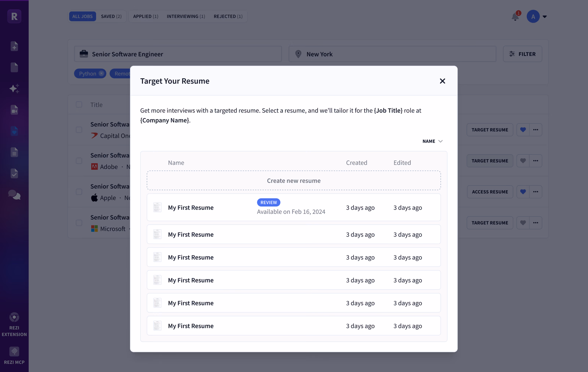Viewport: 588px width, 372px height.
Task: Switch to the Interviewing (1) tab
Action: [x=186, y=16]
